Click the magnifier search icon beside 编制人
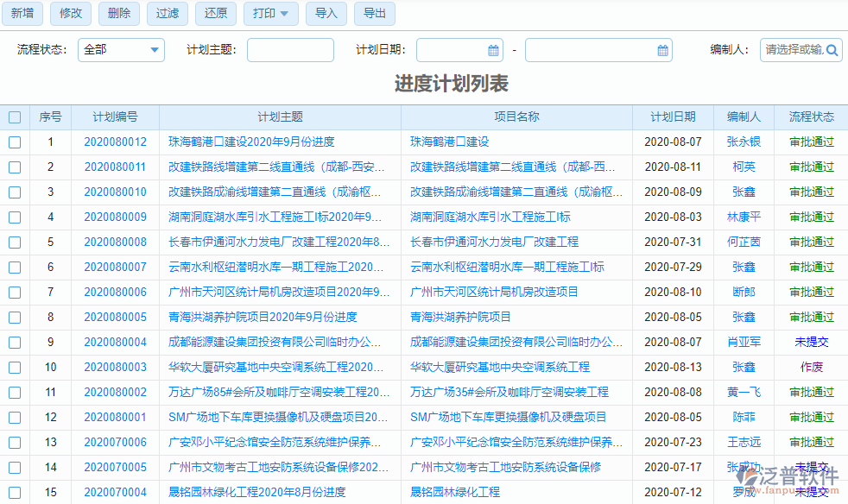This screenshot has height=504, width=848. [832, 50]
